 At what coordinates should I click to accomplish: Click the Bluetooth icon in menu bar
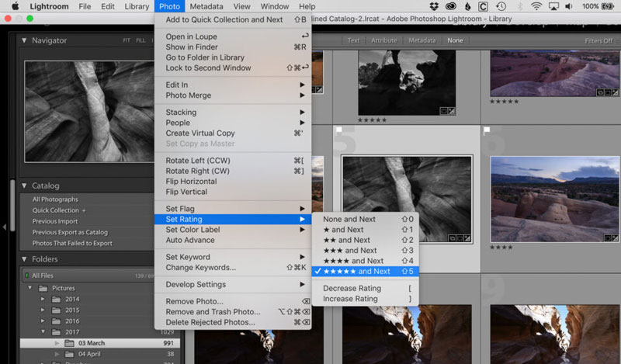519,6
